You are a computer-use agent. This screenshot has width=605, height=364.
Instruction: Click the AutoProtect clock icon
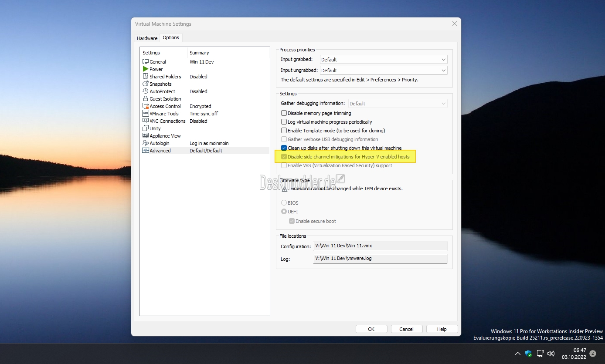tap(146, 91)
